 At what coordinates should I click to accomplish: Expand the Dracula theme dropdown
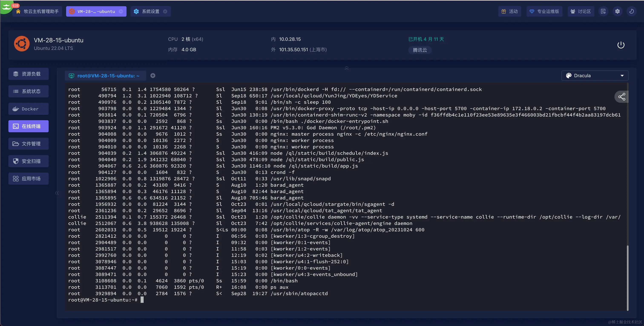click(x=595, y=76)
